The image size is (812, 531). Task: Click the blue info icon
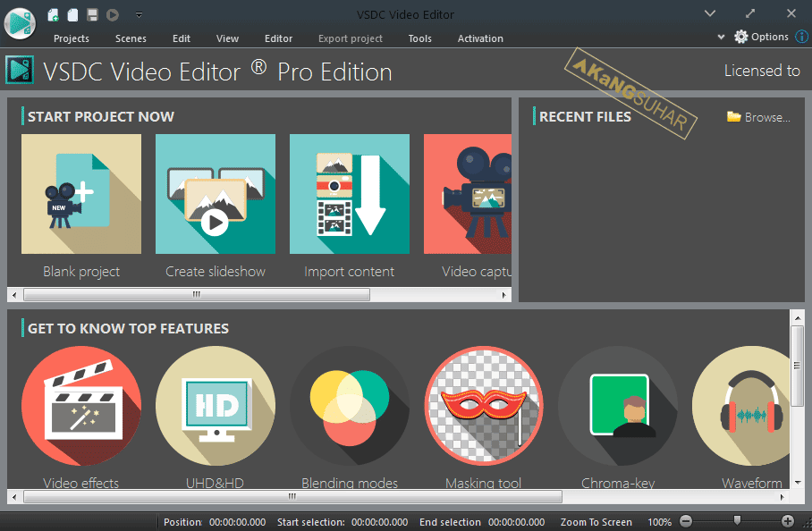click(x=801, y=37)
